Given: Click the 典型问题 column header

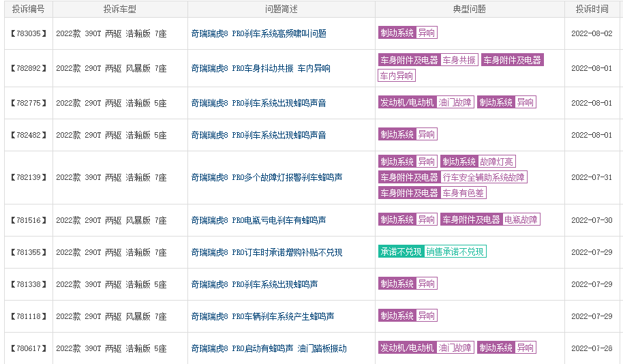Looking at the screenshot, I should click(469, 9).
